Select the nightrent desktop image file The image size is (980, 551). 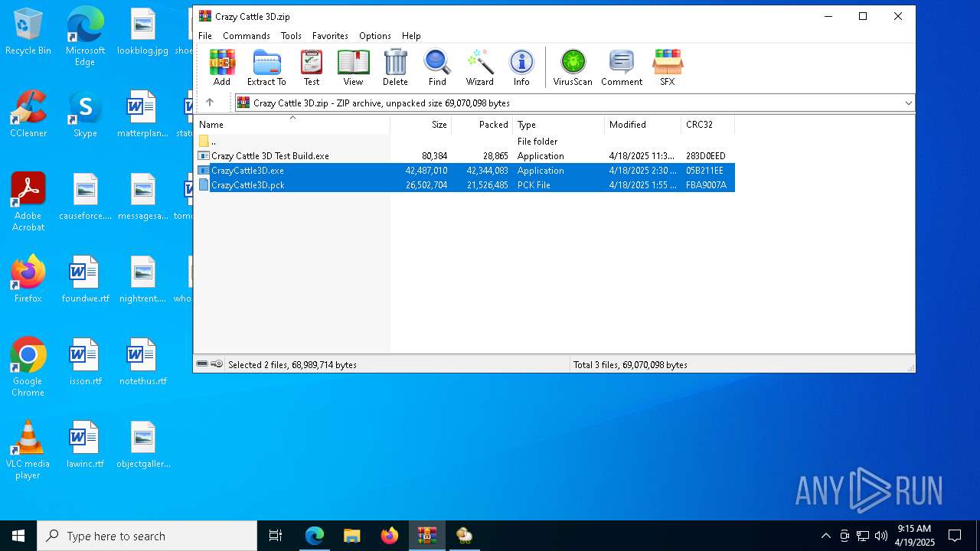coord(142,280)
